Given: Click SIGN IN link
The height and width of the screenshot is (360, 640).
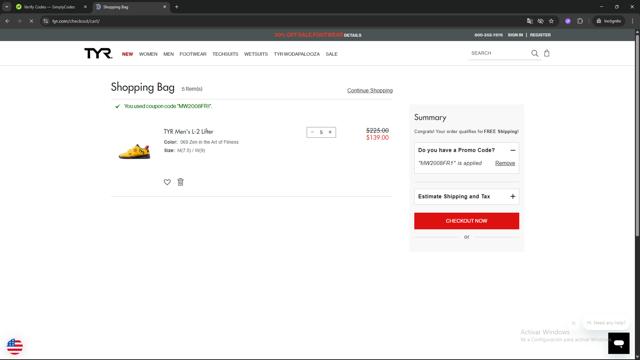Looking at the screenshot, I should point(515,35).
